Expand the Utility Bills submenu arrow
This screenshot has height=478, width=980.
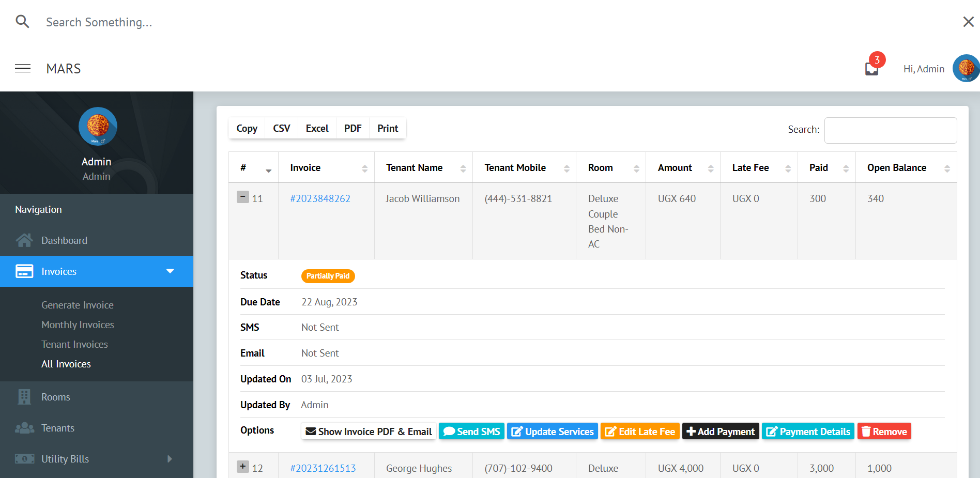[170, 459]
